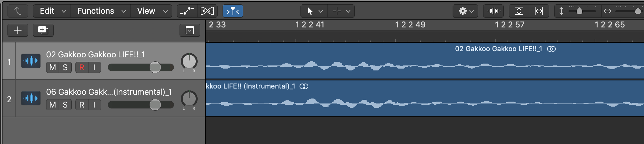The image size is (644, 144).
Task: Toggle the catch playhead icon
Action: pyautogui.click(x=233, y=11)
